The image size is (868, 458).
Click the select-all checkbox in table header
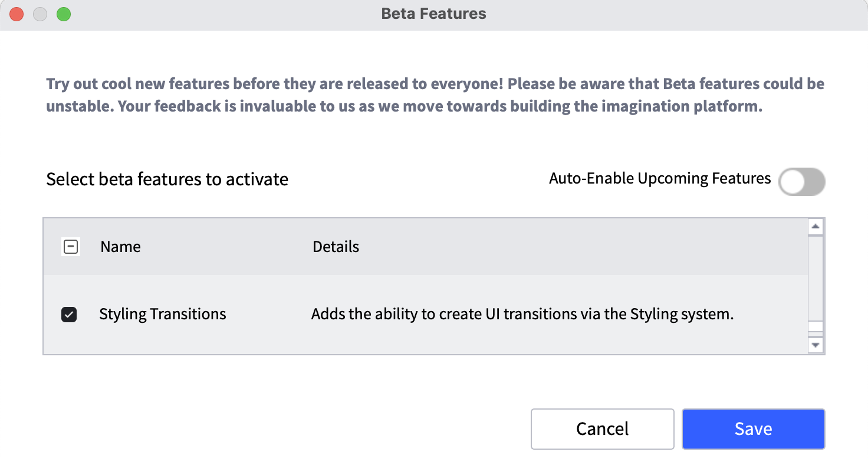coord(71,247)
